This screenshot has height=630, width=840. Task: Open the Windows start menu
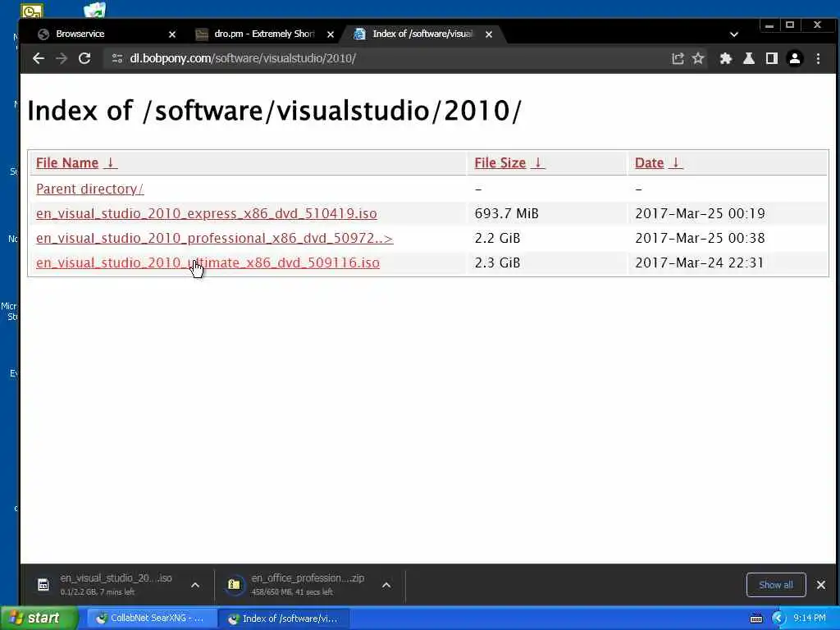tap(39, 619)
